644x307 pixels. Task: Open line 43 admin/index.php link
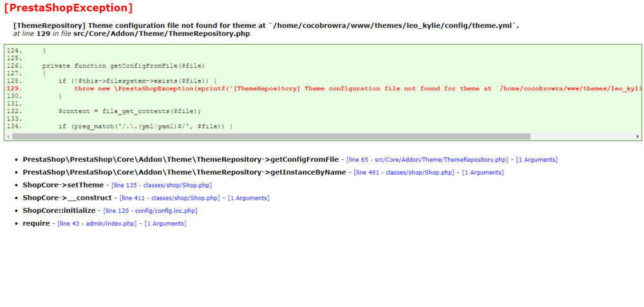point(97,223)
